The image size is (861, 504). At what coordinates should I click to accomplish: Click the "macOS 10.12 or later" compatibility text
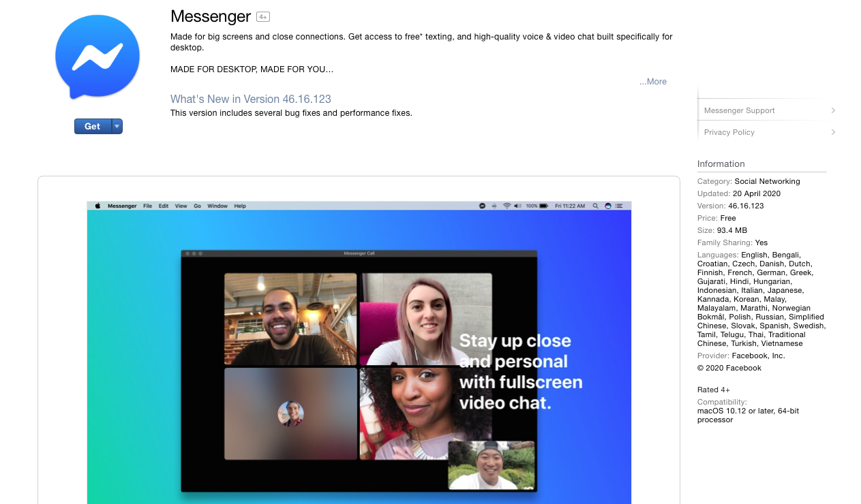[748, 415]
